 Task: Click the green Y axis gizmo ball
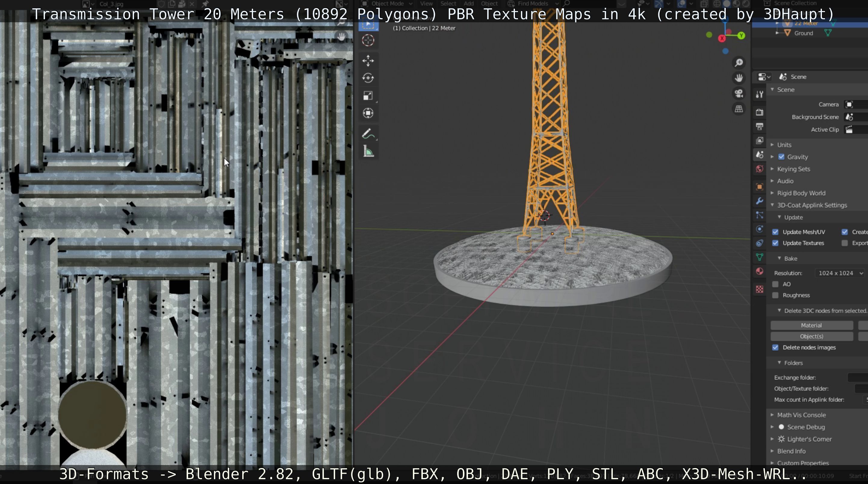741,36
